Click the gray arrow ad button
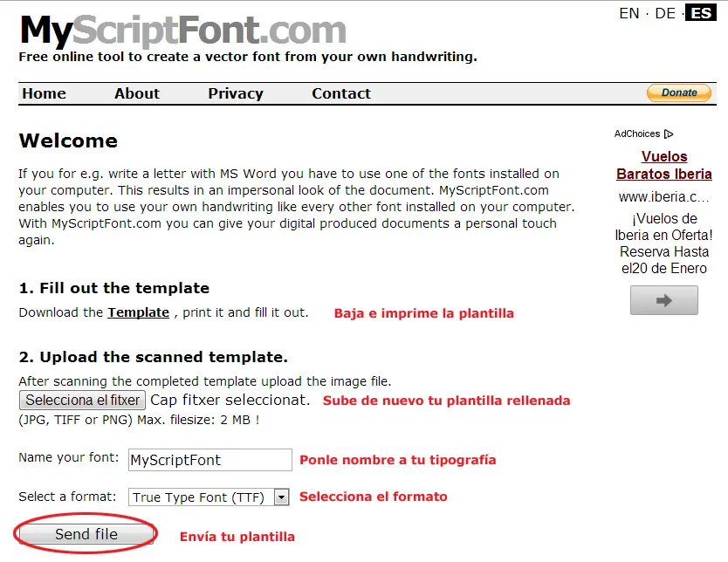 pos(664,300)
